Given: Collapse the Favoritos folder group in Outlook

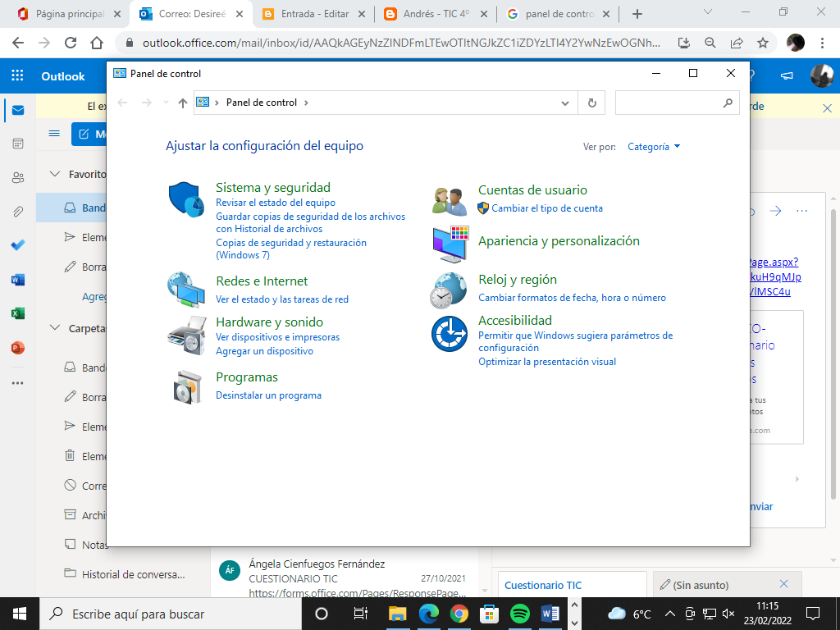Looking at the screenshot, I should [x=55, y=174].
